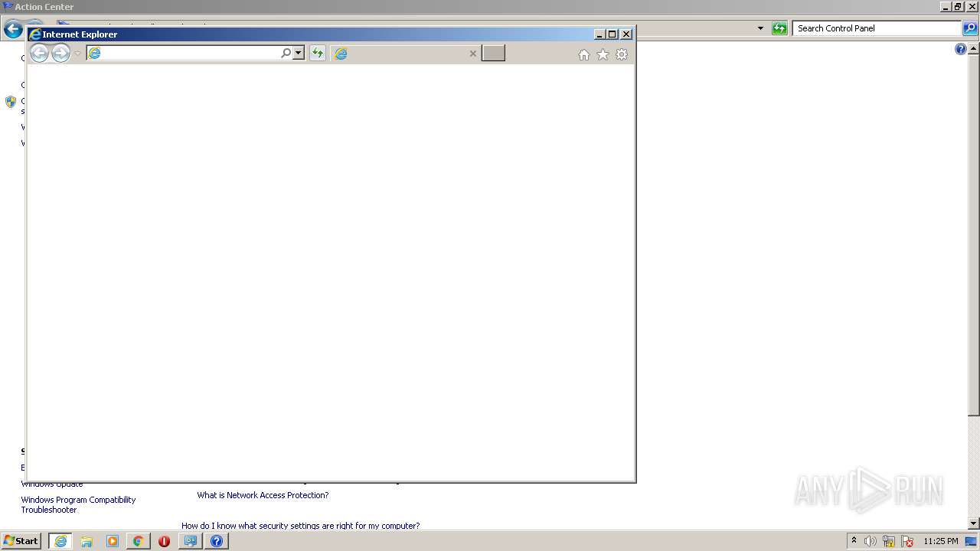The width and height of the screenshot is (980, 551).
Task: Minimize the Internet Explorer window
Action: (599, 34)
